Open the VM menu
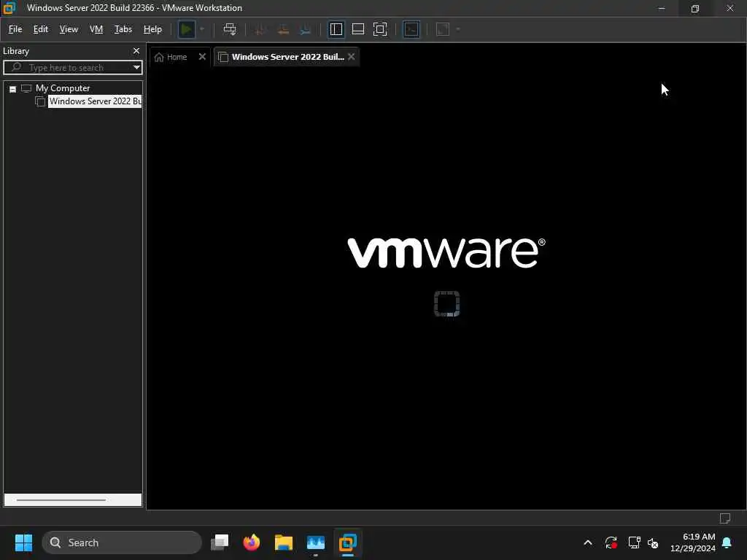 pos(96,29)
